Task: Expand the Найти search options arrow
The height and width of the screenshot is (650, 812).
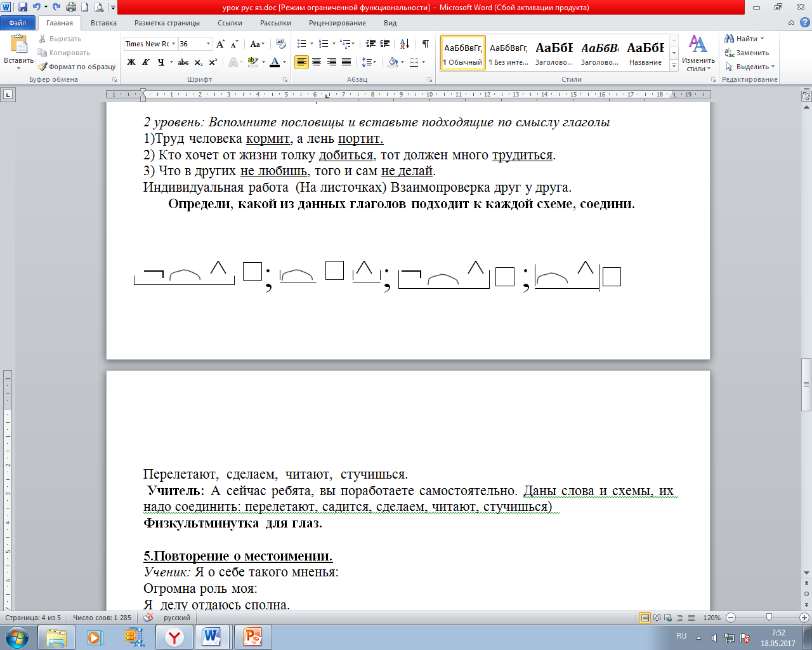Action: point(762,39)
